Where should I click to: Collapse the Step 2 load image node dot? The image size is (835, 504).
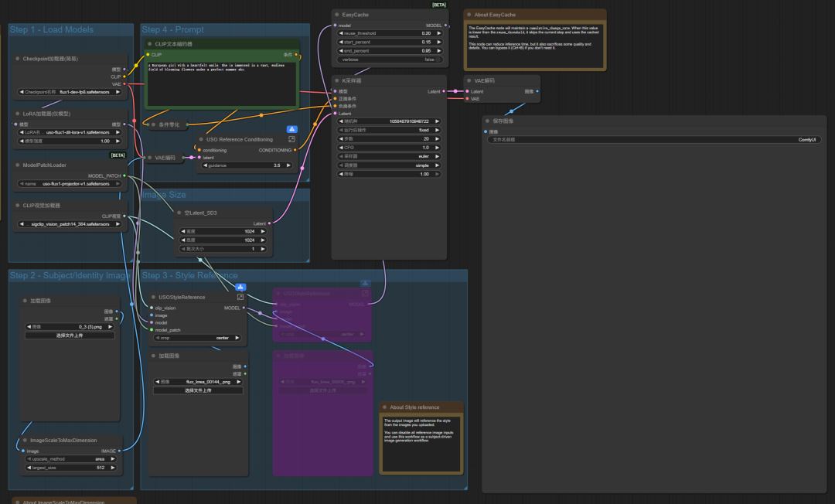25,301
